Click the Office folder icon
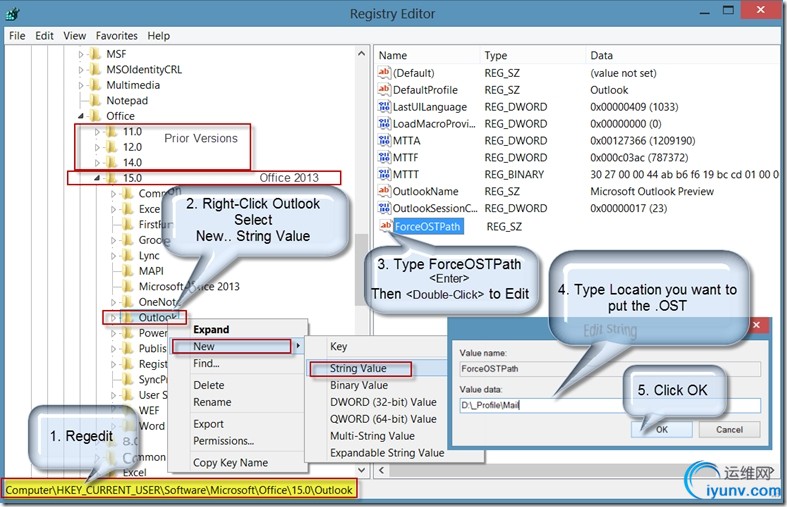 point(95,116)
